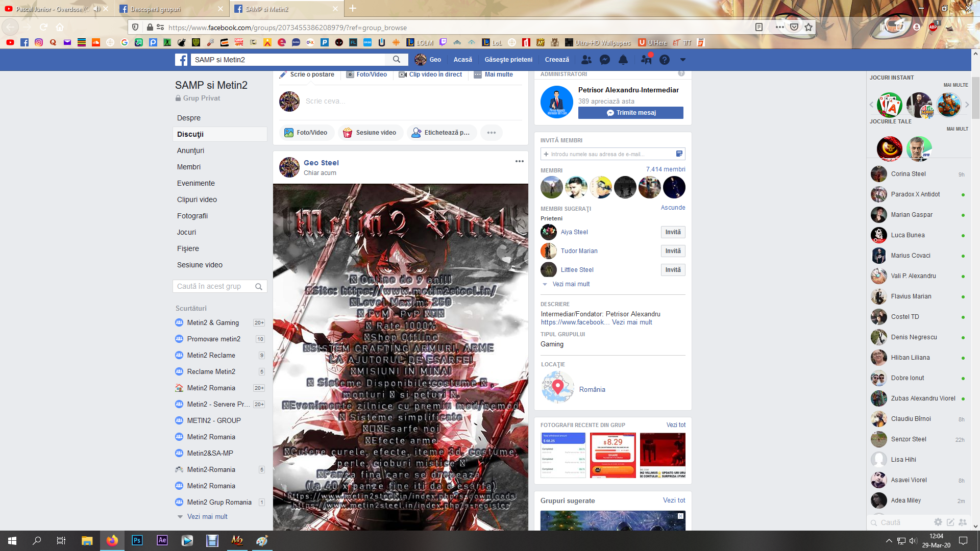Open the Messenger icon in Facebook header
The width and height of the screenshot is (980, 551).
[605, 60]
